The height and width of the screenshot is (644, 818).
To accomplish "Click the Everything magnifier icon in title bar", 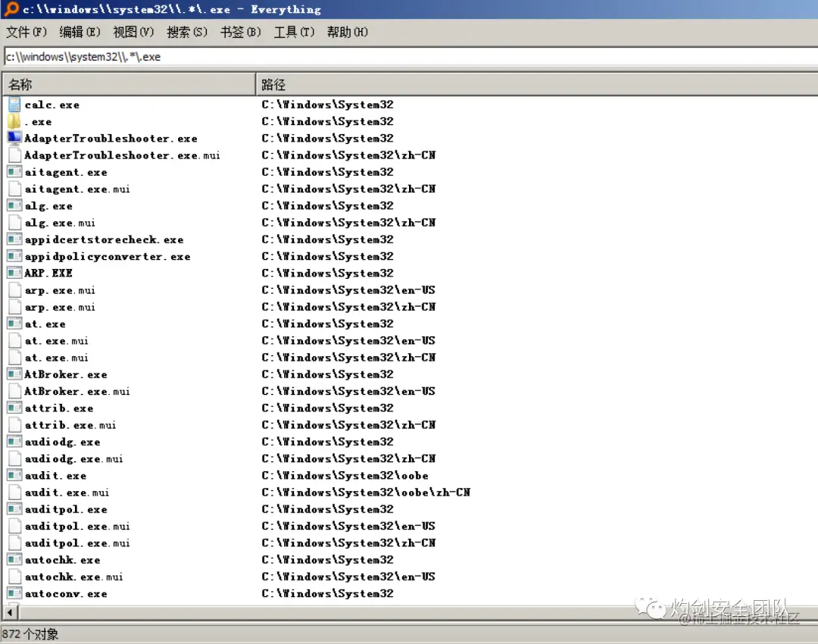I will click(x=11, y=9).
